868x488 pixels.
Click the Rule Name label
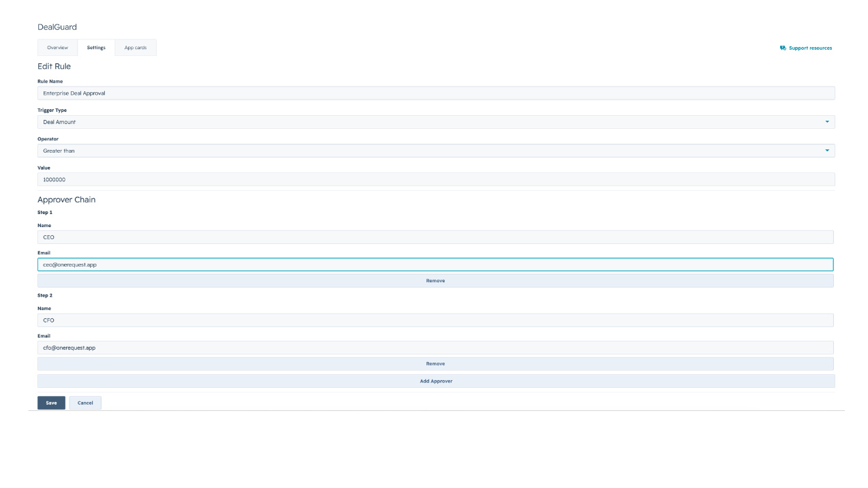click(50, 81)
